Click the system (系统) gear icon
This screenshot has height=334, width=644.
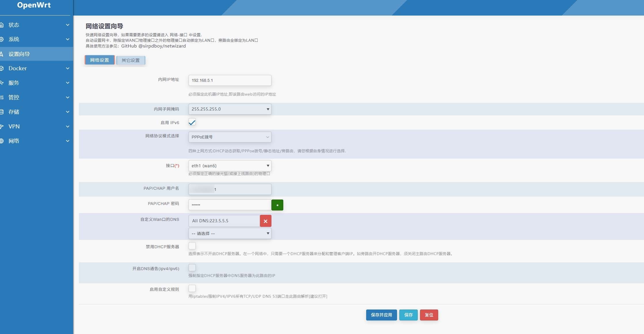[x=2, y=39]
